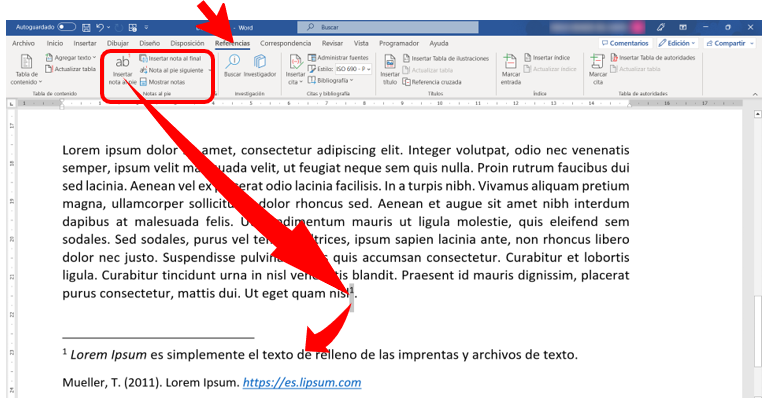
Task: Click the ribbon display options icon
Action: coord(683,27)
